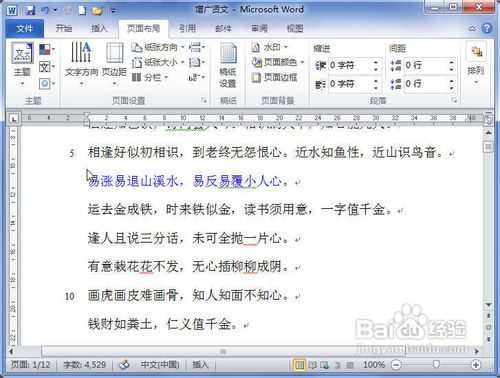Screen dimensions: 500x378
Task: Click language 中文(中国) in status bar
Action: point(160,365)
